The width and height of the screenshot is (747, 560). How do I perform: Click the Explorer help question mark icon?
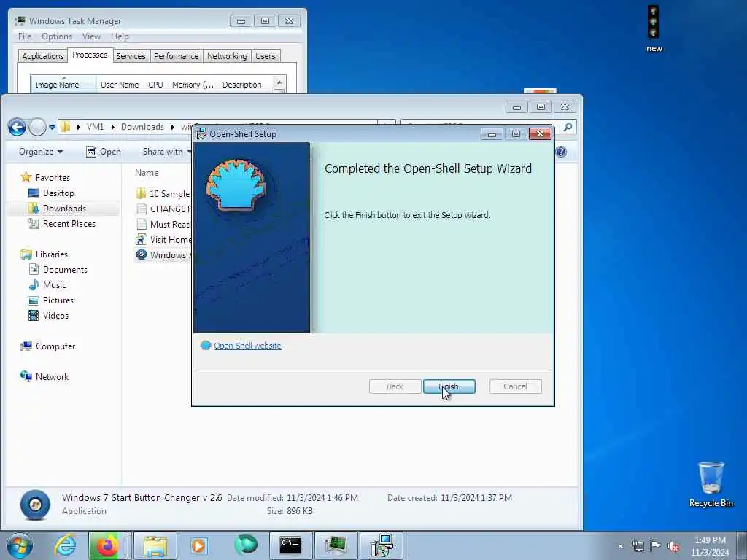tap(561, 152)
